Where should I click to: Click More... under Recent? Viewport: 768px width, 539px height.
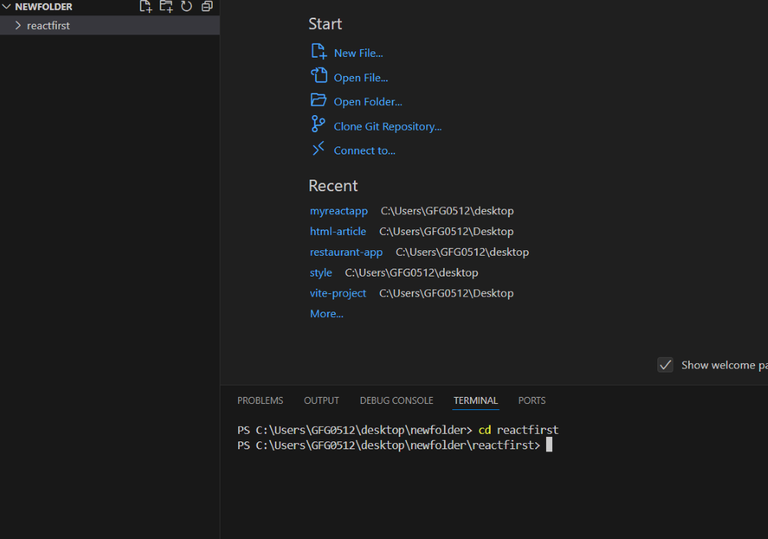[x=327, y=314]
